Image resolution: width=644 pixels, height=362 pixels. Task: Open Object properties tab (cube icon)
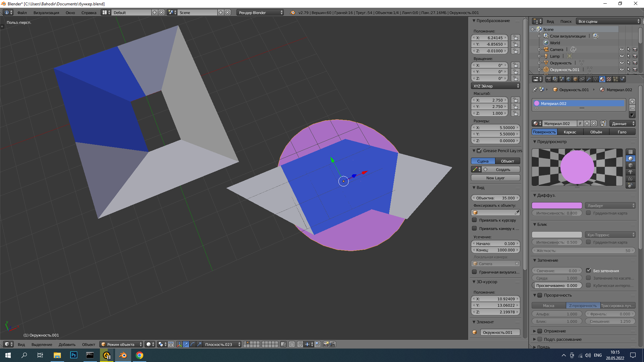pyautogui.click(x=575, y=79)
